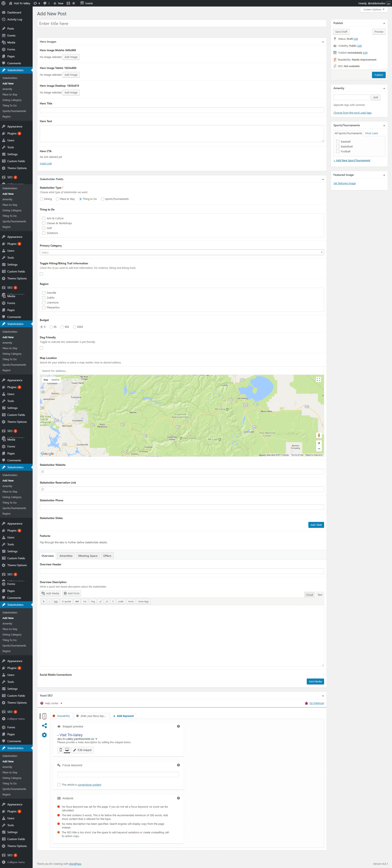The height and width of the screenshot is (868, 392).
Task: Open the WordPress logo menu
Action: coord(3,3)
